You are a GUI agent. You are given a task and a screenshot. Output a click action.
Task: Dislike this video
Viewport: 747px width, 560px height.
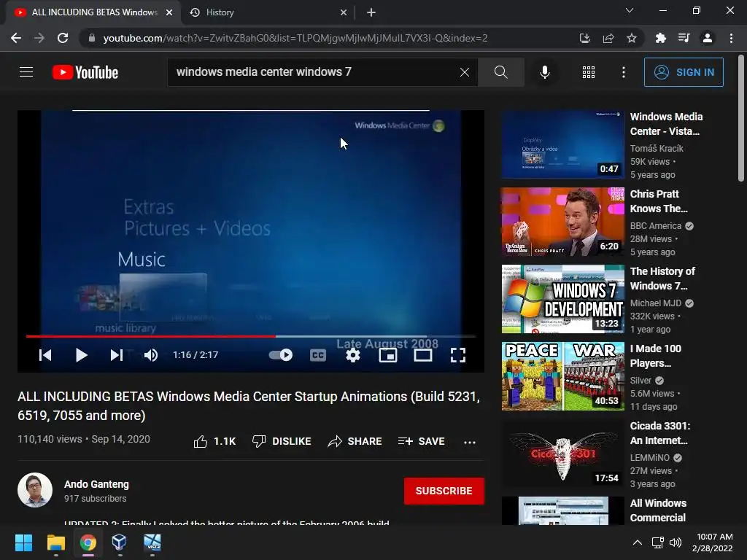click(x=282, y=441)
